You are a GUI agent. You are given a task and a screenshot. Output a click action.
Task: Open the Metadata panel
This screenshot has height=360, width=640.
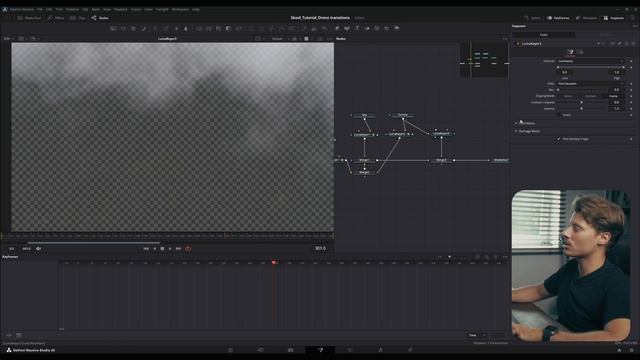[x=586, y=18]
